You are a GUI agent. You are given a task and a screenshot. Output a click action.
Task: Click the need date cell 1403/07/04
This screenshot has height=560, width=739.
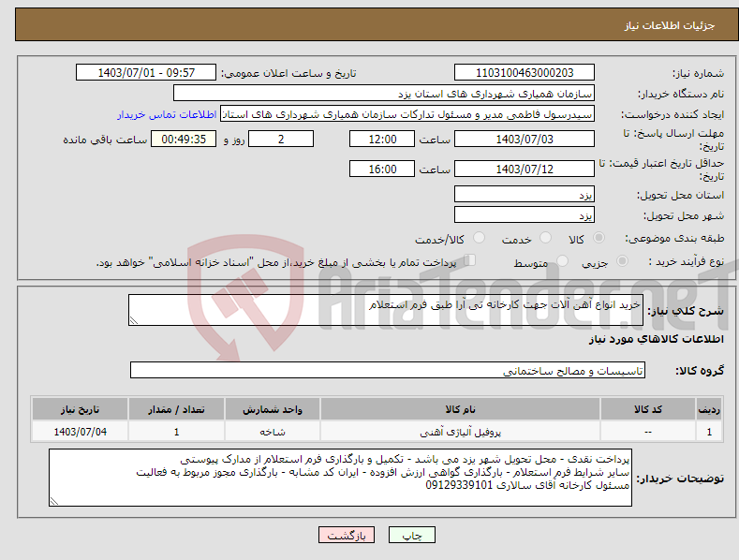point(81,432)
